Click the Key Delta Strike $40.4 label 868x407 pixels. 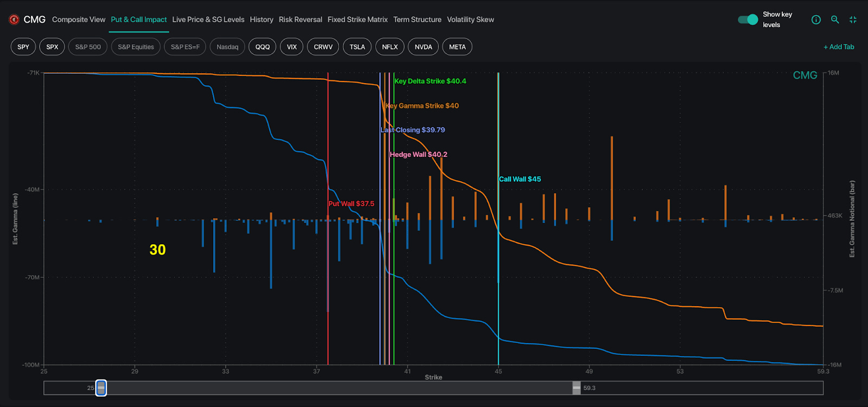coord(430,81)
